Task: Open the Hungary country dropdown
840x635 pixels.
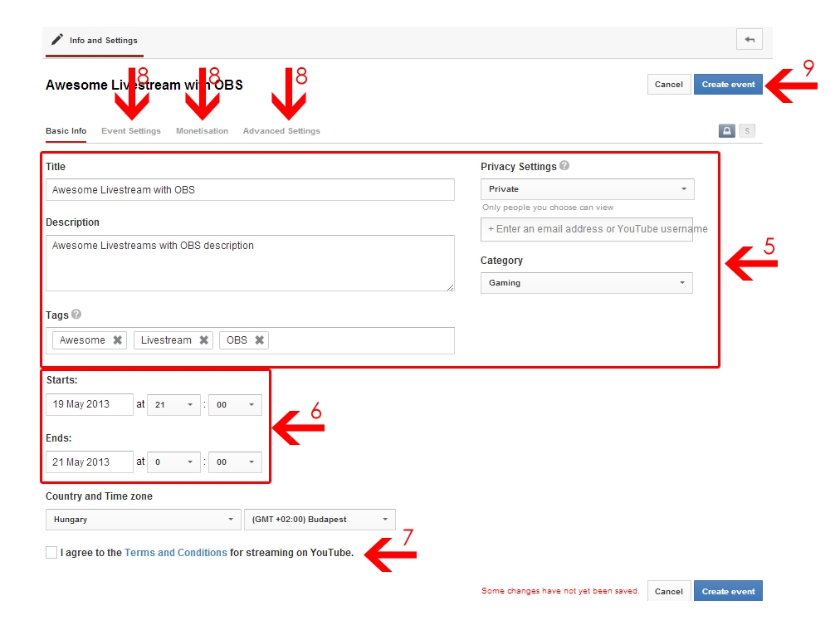Action: 143,520
